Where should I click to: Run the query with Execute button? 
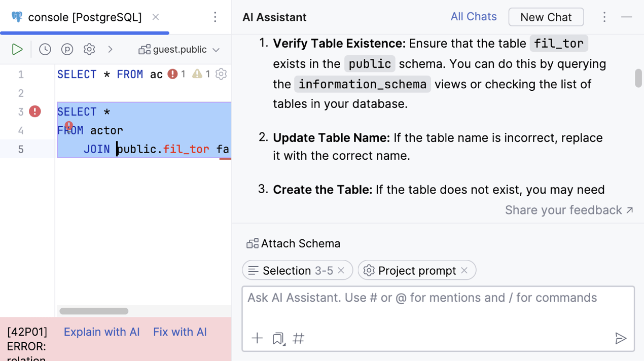click(x=17, y=49)
